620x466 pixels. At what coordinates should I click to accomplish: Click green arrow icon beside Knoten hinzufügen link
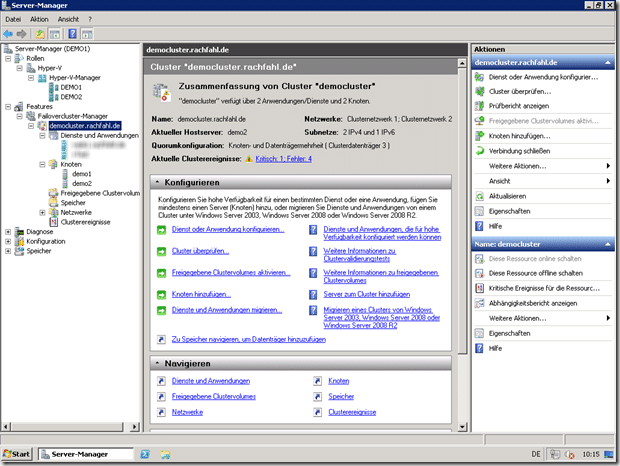[x=161, y=295]
